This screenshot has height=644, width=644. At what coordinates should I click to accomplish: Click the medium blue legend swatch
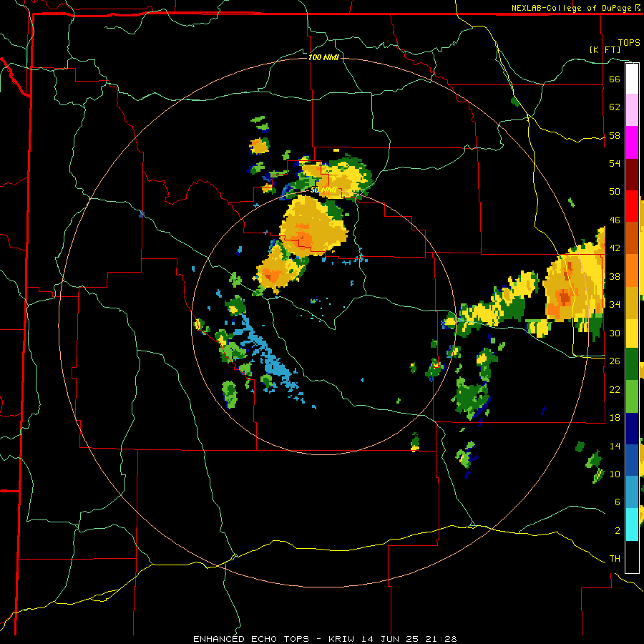pos(632,460)
